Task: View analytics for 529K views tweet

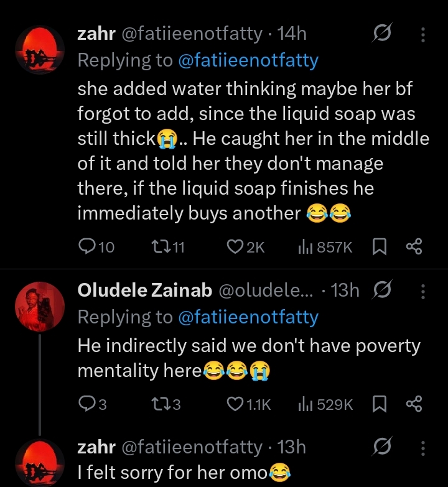Action: click(x=306, y=404)
